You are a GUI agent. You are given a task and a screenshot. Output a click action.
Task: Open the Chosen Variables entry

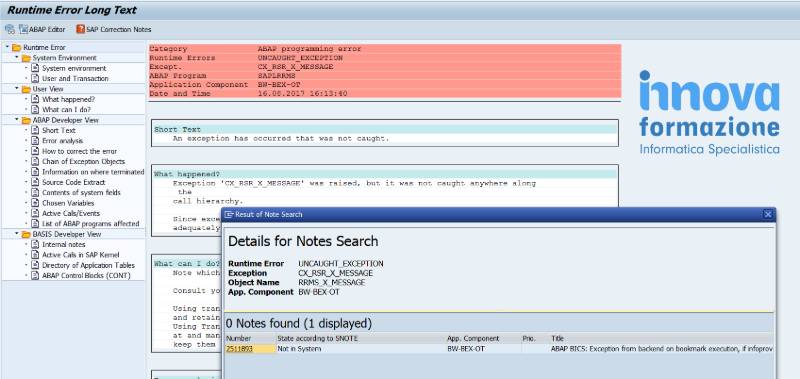tap(68, 203)
